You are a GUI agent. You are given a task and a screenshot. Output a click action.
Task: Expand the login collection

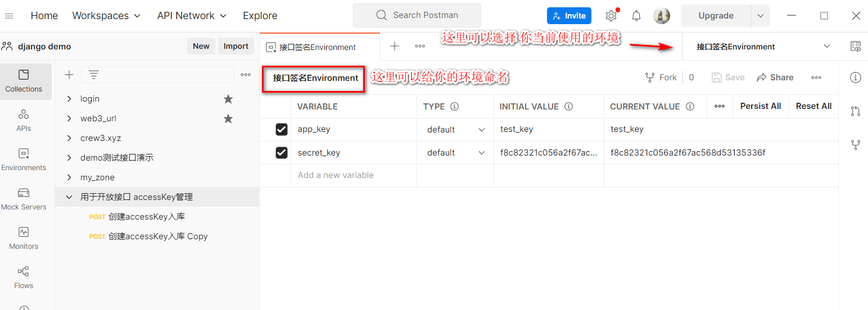tap(69, 99)
